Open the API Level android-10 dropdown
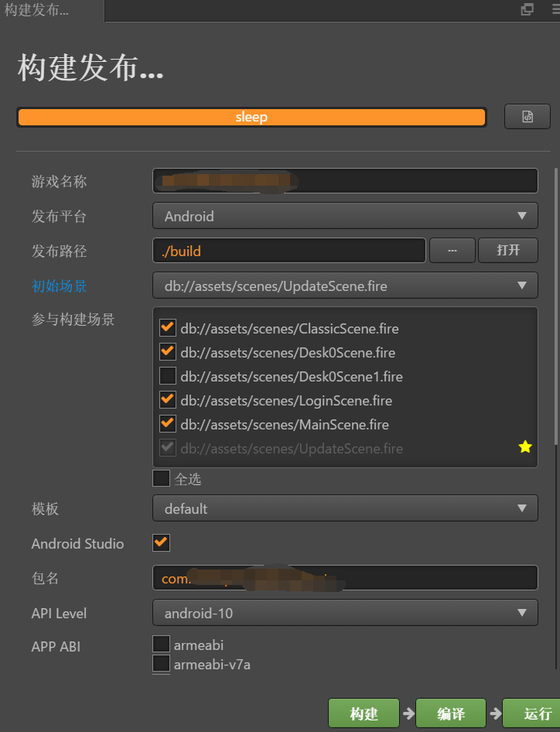Screen dimensions: 560x732 pos(345,614)
